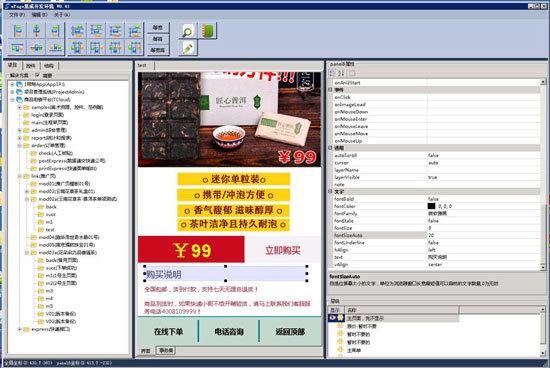
Task: Select the check tree item
Action: coord(55,153)
